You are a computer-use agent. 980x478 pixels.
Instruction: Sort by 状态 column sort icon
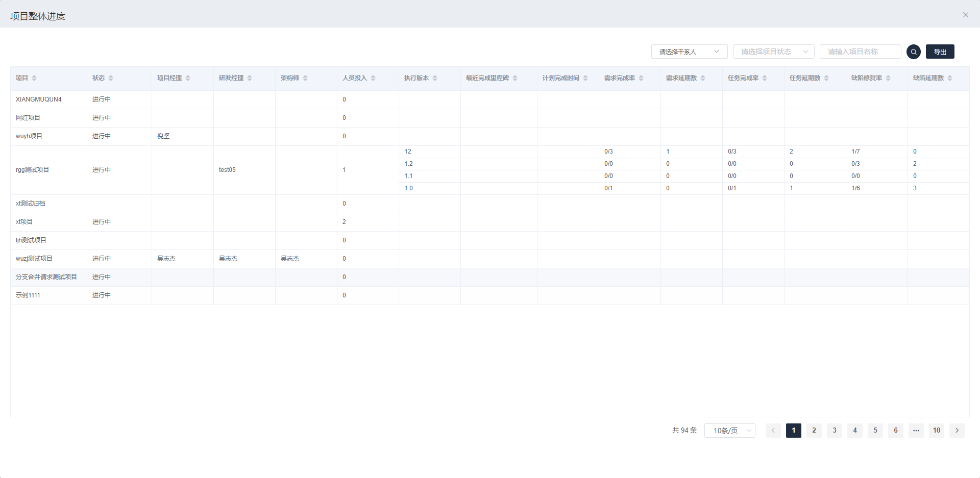click(111, 78)
